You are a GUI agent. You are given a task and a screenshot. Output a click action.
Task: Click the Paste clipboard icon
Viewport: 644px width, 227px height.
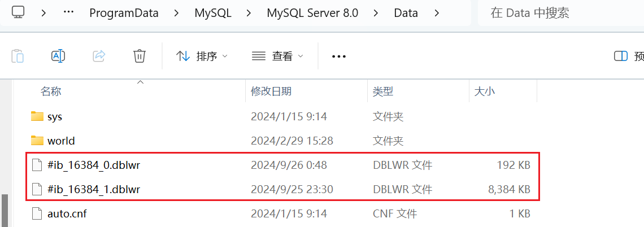coord(18,56)
